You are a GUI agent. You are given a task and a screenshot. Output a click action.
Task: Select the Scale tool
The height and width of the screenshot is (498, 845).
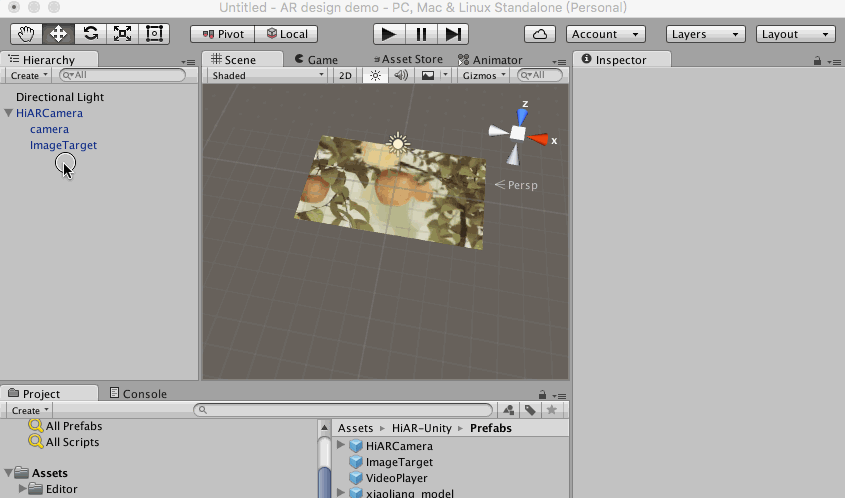point(122,33)
